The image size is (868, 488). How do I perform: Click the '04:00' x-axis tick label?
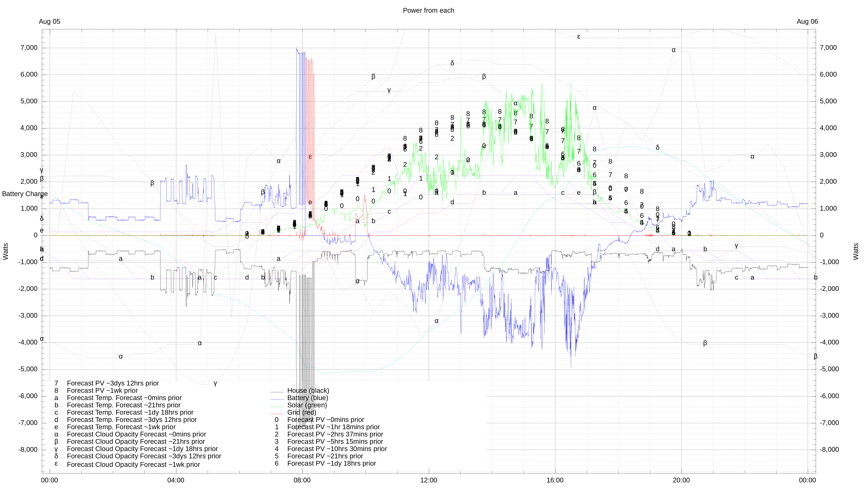(x=176, y=480)
